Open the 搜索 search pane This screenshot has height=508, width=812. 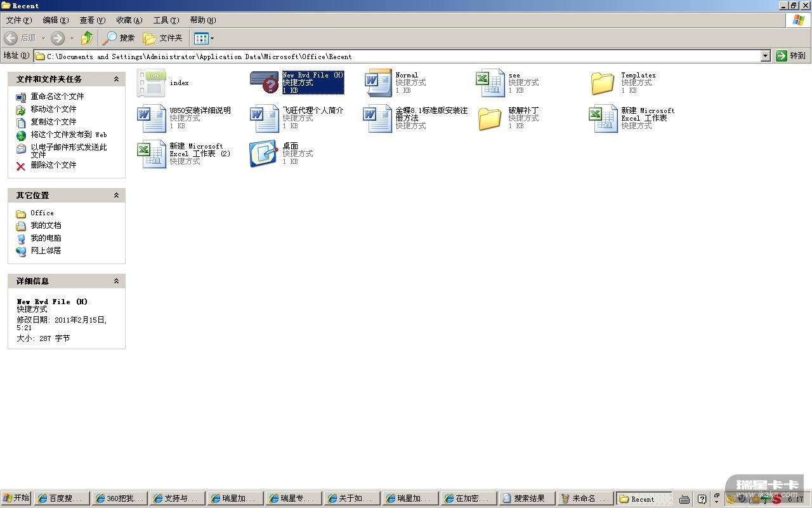point(119,38)
